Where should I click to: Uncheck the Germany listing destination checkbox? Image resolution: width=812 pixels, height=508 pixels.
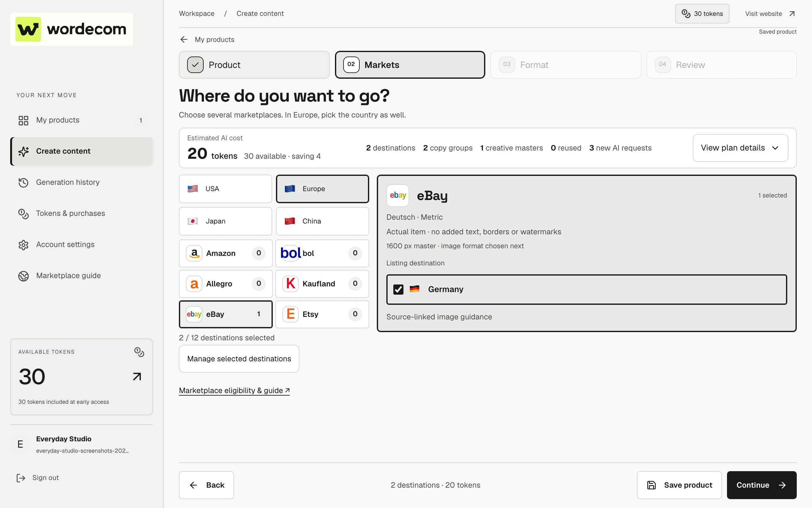coord(398,289)
